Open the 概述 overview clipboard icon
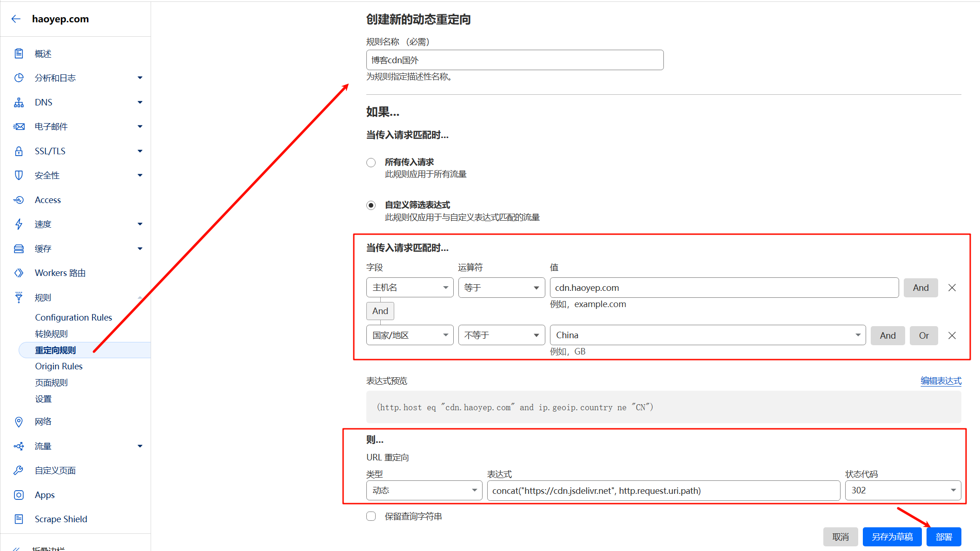Viewport: 980px width, 551px height. [19, 53]
